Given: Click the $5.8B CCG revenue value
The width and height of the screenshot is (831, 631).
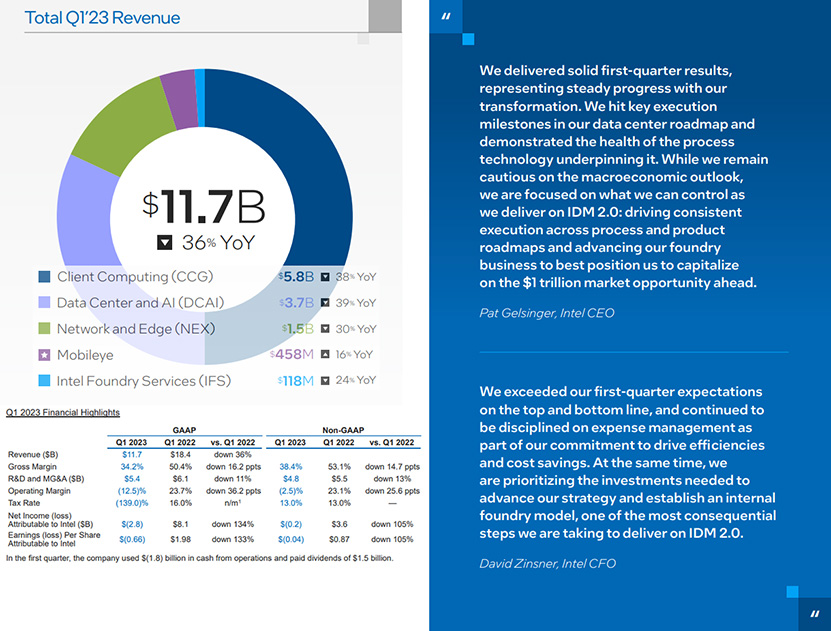Looking at the screenshot, I should coord(296,277).
